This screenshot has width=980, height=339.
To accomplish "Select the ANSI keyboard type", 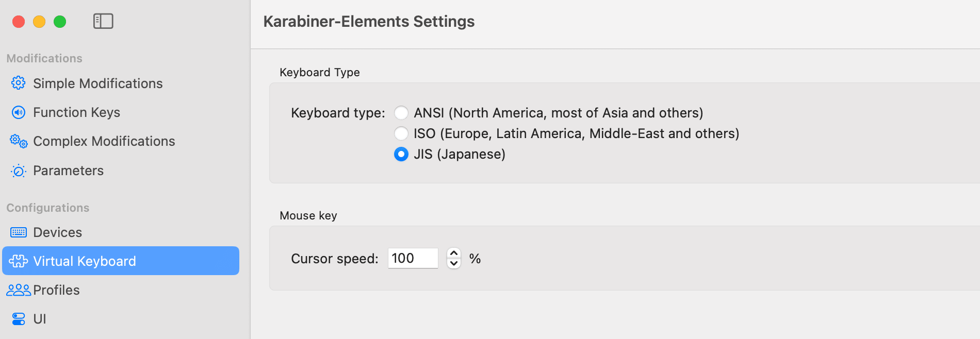I will [401, 113].
